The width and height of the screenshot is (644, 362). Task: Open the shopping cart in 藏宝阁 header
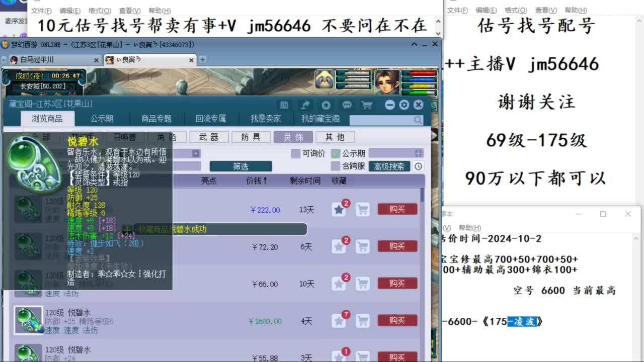tap(367, 105)
